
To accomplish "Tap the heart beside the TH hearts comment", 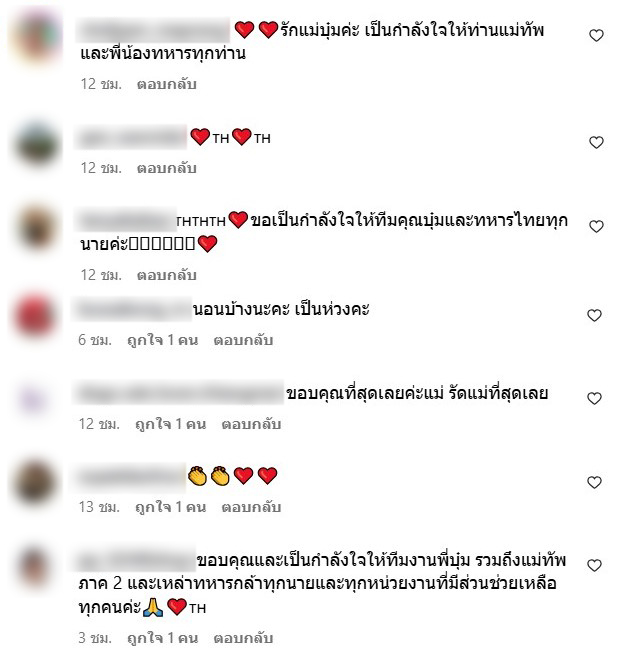I will click(x=596, y=142).
